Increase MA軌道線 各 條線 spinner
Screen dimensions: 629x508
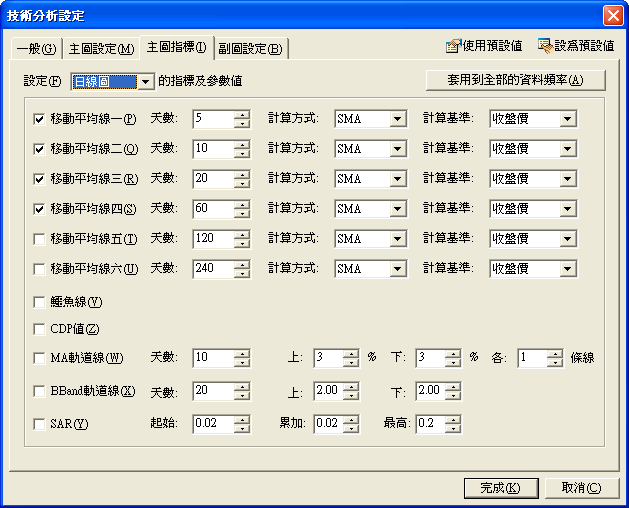(x=554, y=354)
